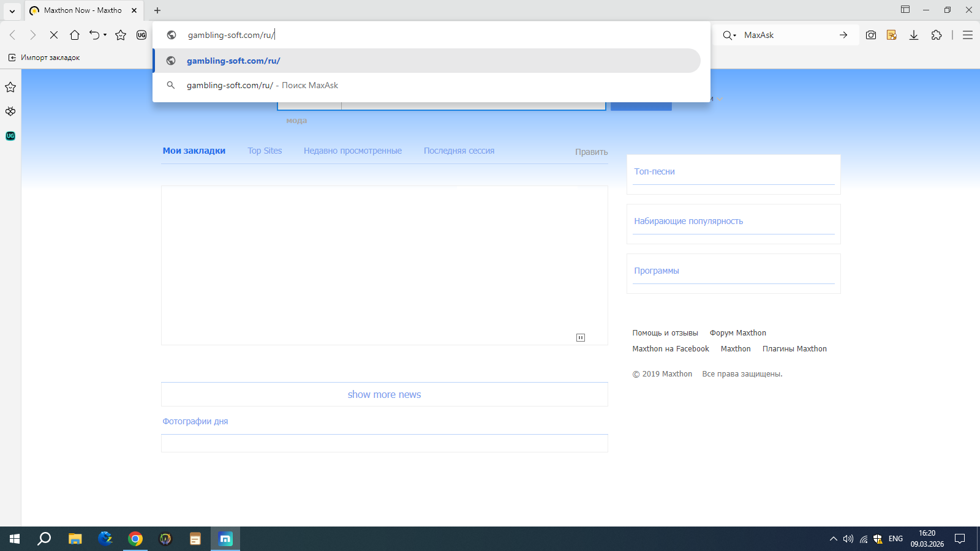This screenshot has width=980, height=551.
Task: Open the Maxthon на Facebook link
Action: click(671, 349)
